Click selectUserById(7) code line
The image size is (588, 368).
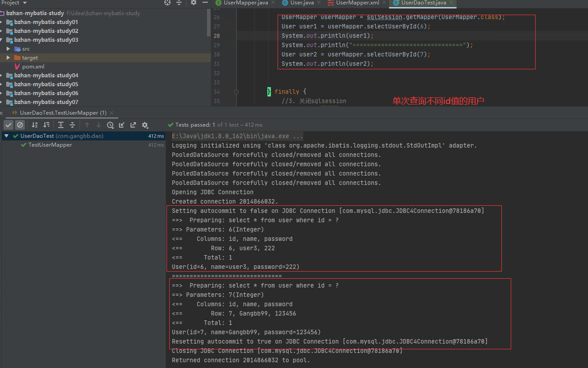click(x=356, y=55)
